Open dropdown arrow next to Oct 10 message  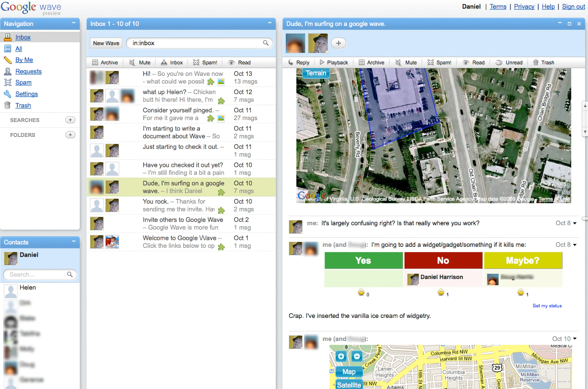tap(575, 339)
